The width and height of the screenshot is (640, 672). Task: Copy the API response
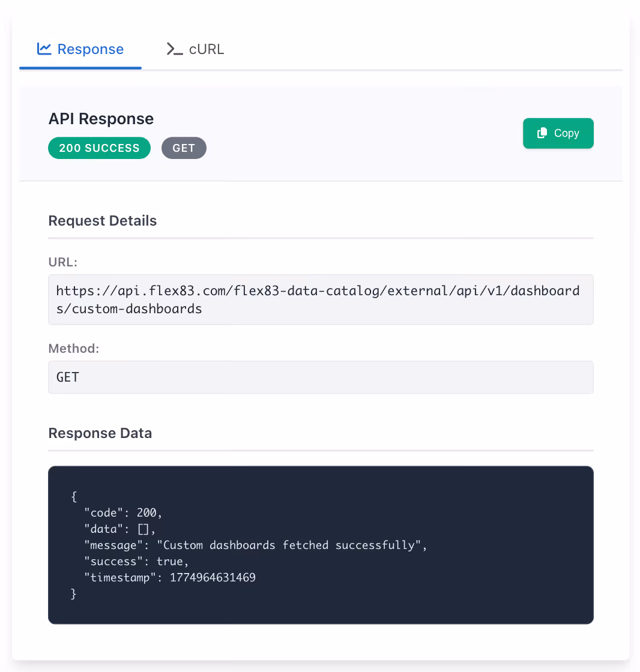click(x=558, y=133)
